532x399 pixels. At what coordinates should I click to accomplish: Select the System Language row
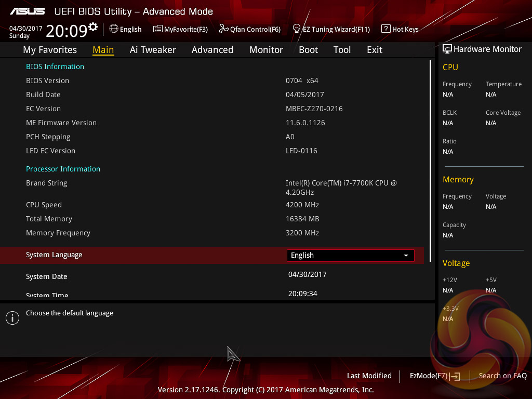click(212, 256)
